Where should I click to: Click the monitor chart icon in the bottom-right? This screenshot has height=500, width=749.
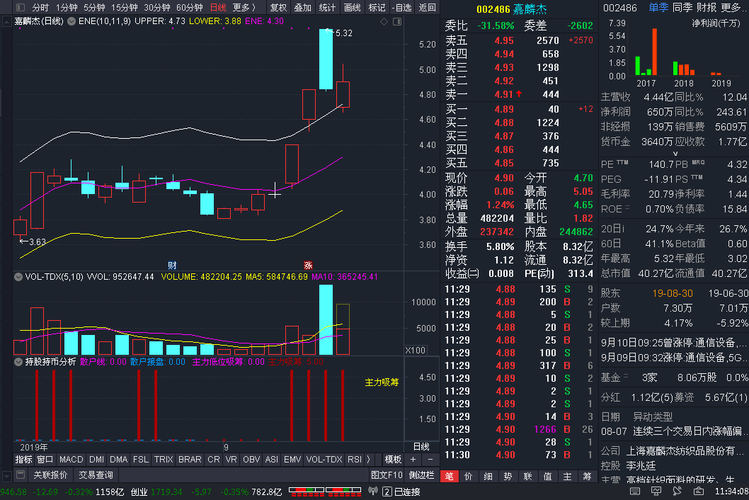click(656, 491)
